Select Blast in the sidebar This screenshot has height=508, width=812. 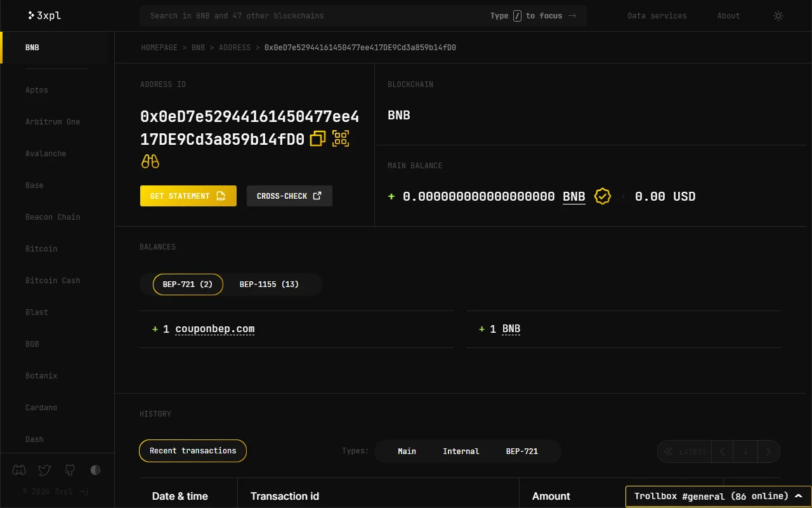coord(37,312)
